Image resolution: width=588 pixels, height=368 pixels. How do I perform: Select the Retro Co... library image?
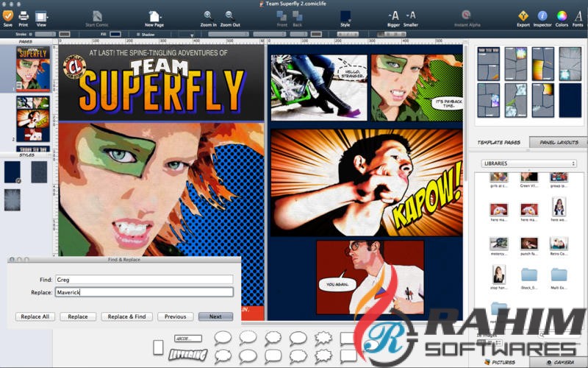(559, 244)
